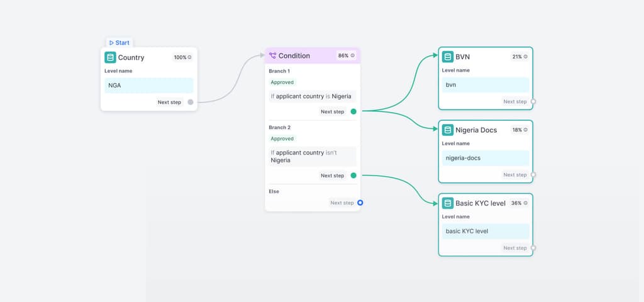The width and height of the screenshot is (644, 302).
Task: Click Branch 1 green Next step connector
Action: click(353, 111)
